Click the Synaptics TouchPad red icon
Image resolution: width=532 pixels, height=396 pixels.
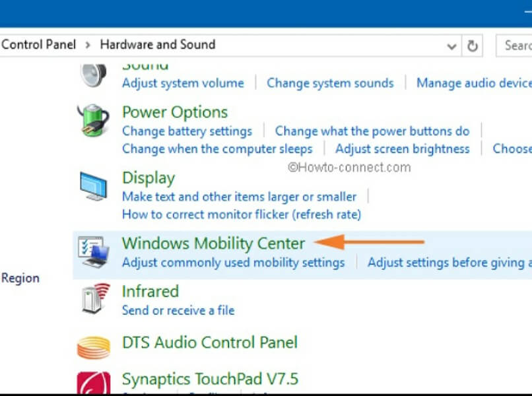click(93, 383)
